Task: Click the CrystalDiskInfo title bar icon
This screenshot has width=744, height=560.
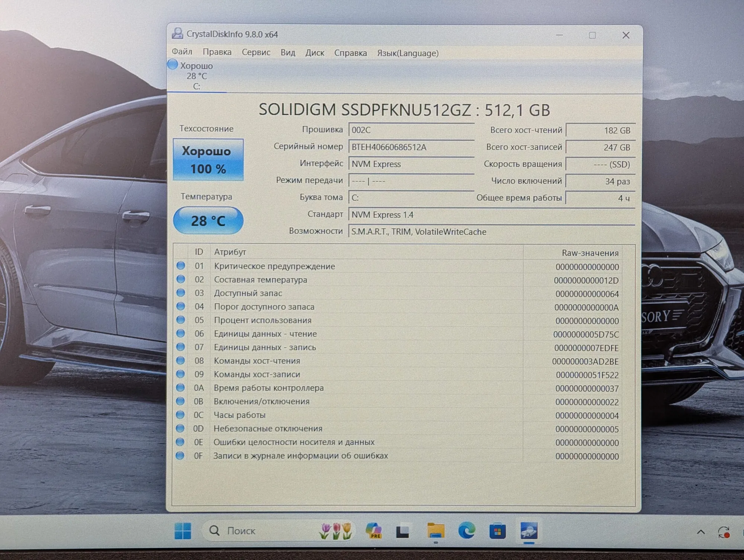Action: click(177, 33)
